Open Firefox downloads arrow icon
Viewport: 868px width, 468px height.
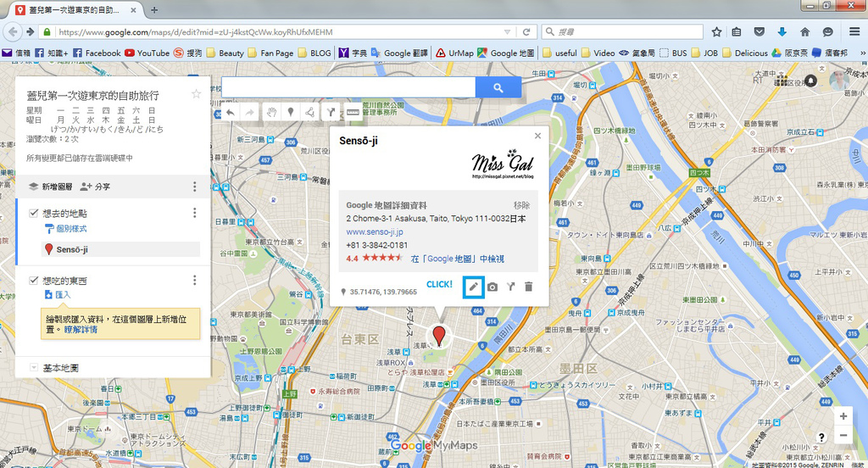pos(782,32)
